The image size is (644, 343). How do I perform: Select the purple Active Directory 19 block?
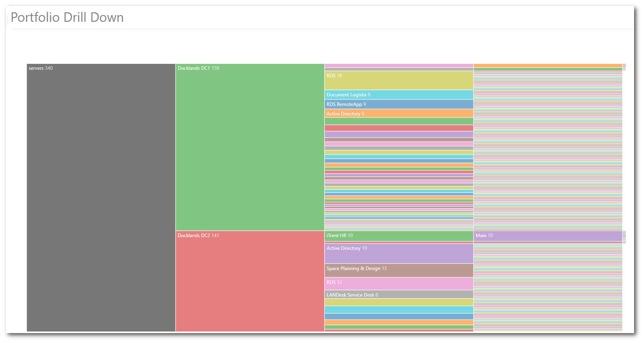[x=399, y=253]
